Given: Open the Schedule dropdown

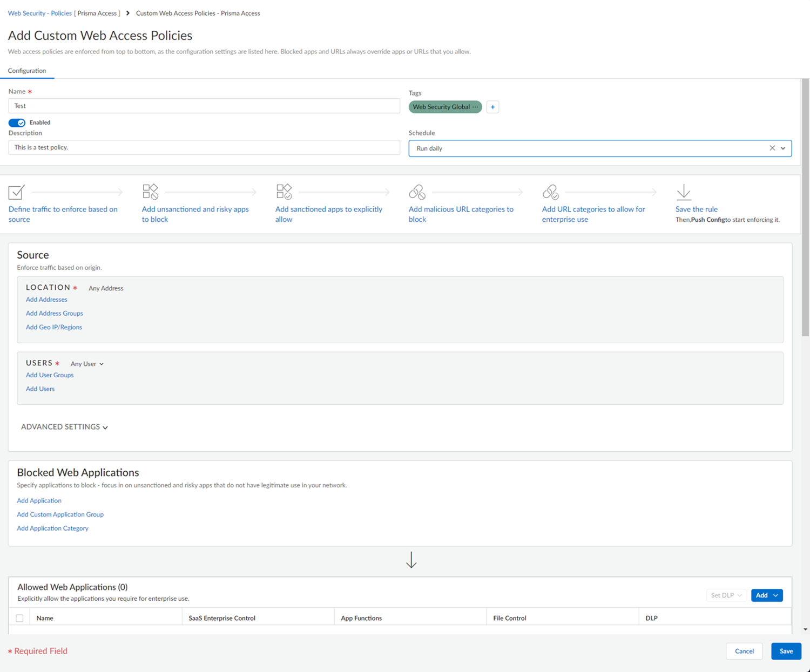Looking at the screenshot, I should click(x=783, y=148).
